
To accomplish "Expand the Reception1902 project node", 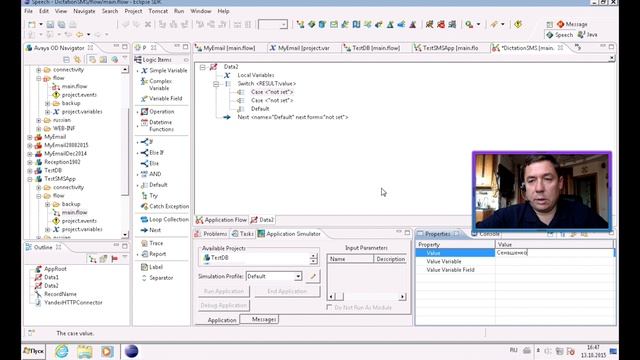I will pos(30,162).
